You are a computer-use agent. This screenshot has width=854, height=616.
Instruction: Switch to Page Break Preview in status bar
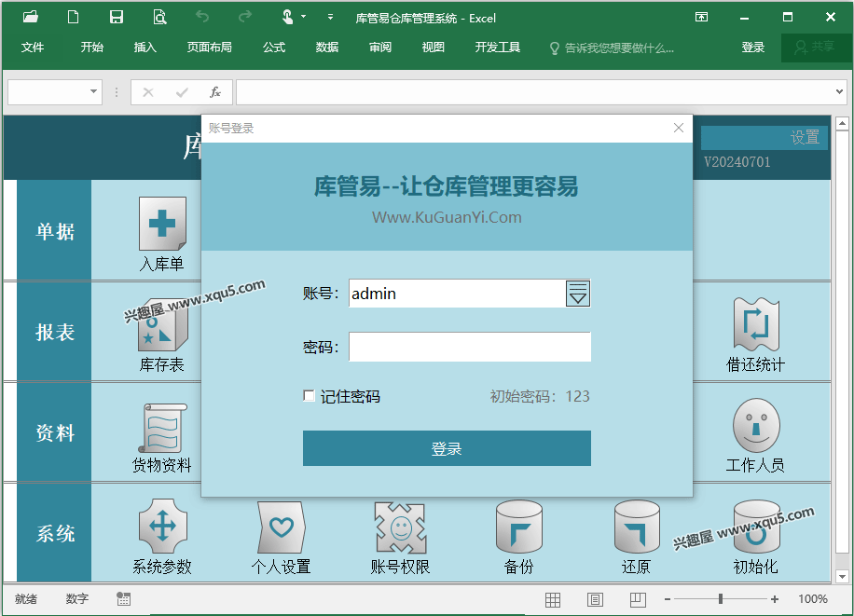[638, 599]
